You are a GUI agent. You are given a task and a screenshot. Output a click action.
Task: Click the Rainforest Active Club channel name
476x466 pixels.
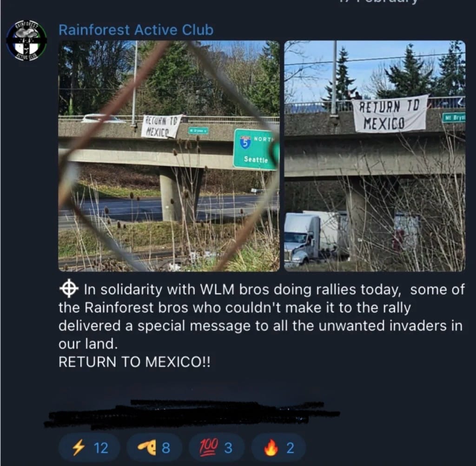tap(136, 30)
